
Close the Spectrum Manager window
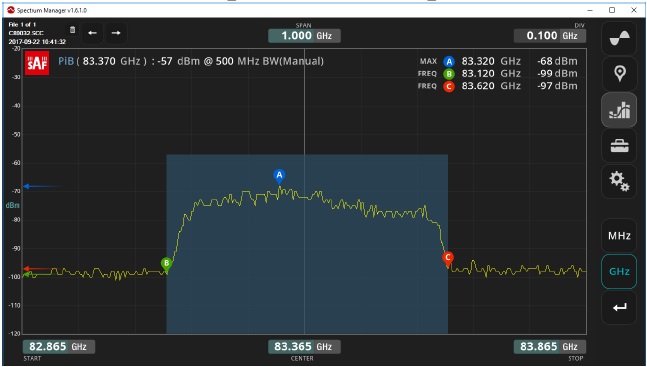[x=634, y=10]
